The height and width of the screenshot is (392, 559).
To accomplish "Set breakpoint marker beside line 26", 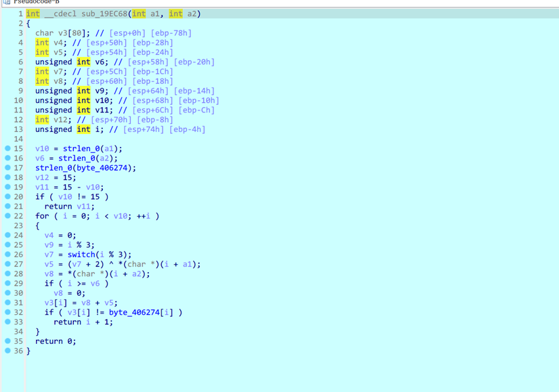I will pos(8,254).
